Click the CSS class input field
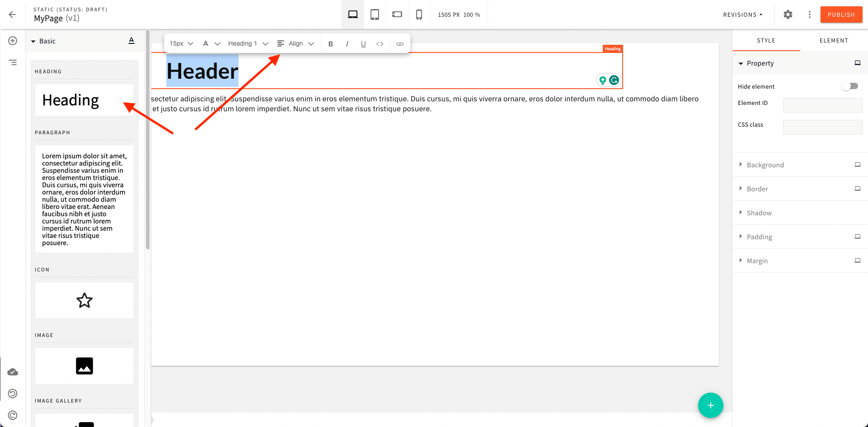Screen dimensions: 868x427 pos(822,127)
